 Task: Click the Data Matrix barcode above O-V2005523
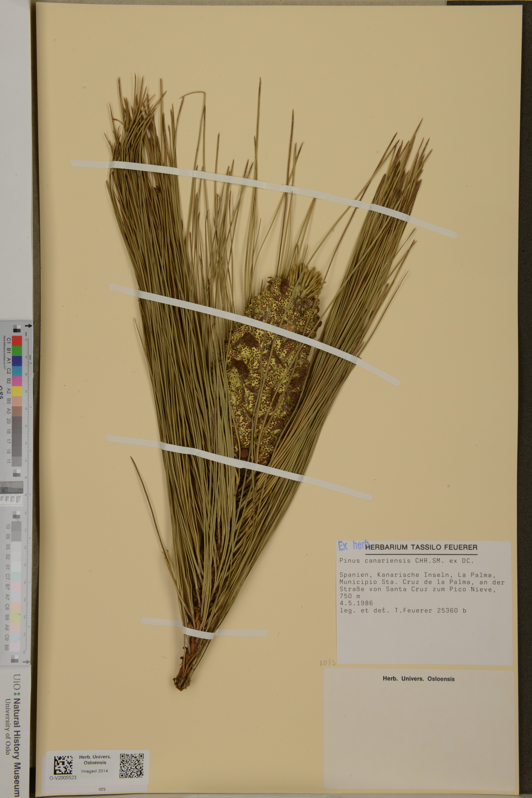pos(63,765)
